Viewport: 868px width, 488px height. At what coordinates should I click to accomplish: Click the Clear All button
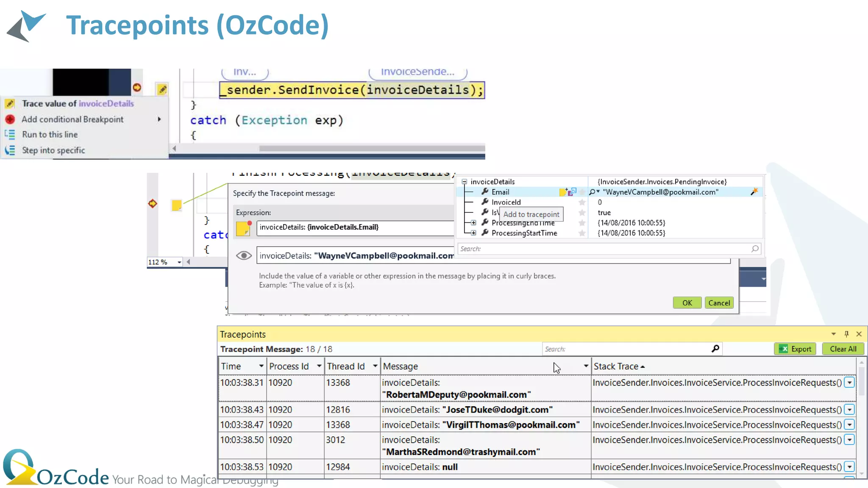click(x=843, y=349)
